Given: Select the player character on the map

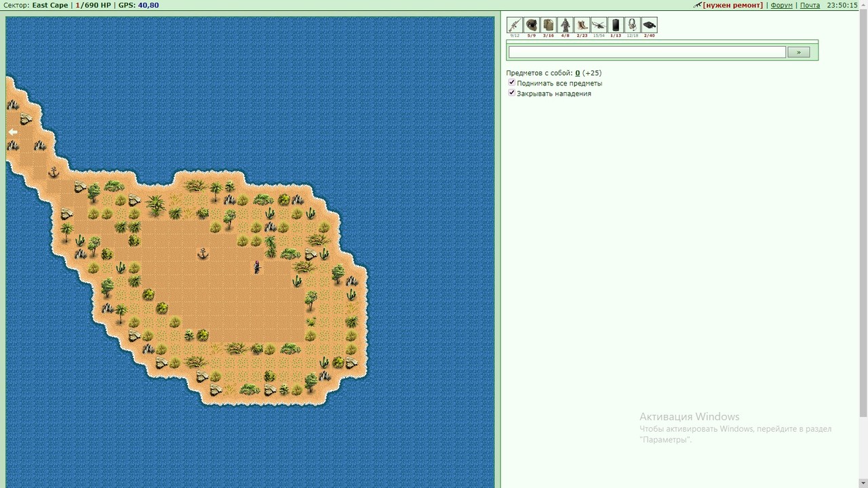Looking at the screenshot, I should tap(257, 267).
